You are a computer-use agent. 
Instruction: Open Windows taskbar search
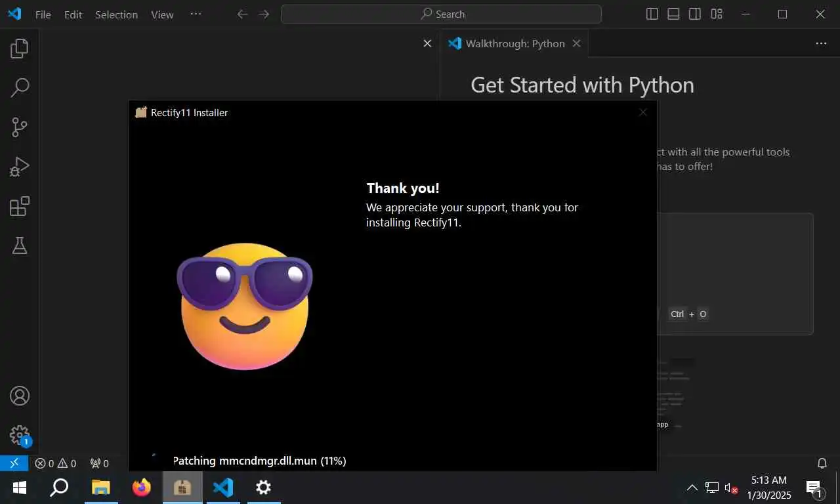click(x=60, y=488)
